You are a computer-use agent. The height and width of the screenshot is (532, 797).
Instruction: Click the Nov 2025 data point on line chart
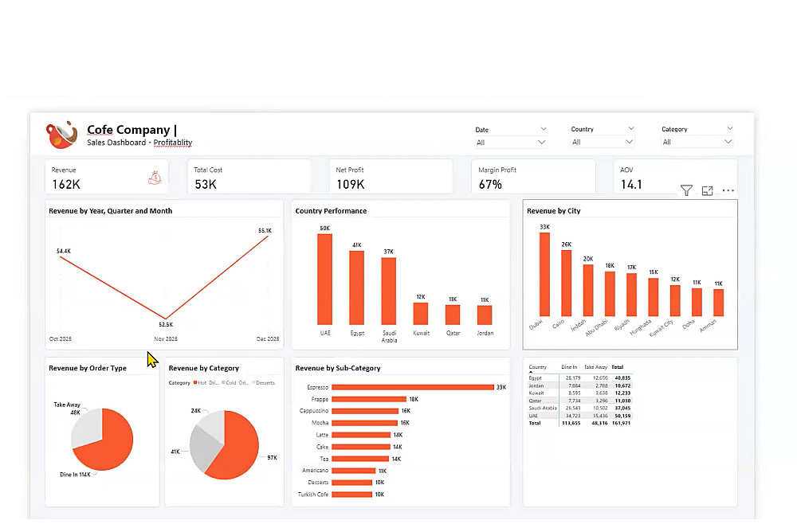pos(166,319)
